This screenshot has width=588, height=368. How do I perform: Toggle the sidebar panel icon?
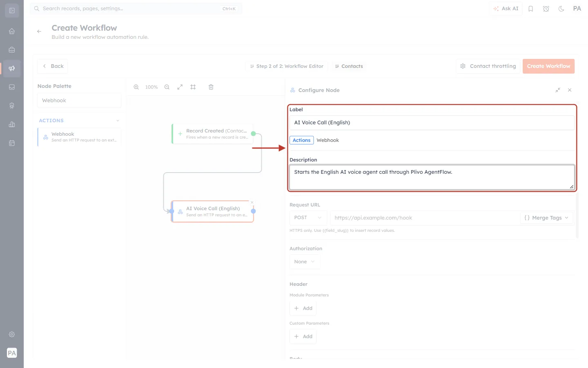point(12,10)
